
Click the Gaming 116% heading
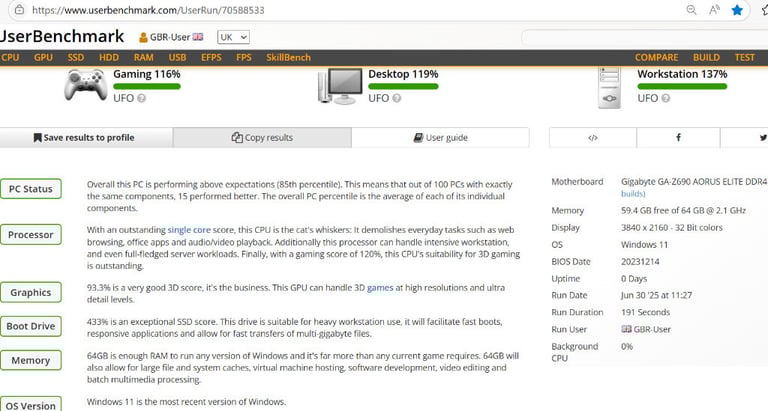point(147,74)
